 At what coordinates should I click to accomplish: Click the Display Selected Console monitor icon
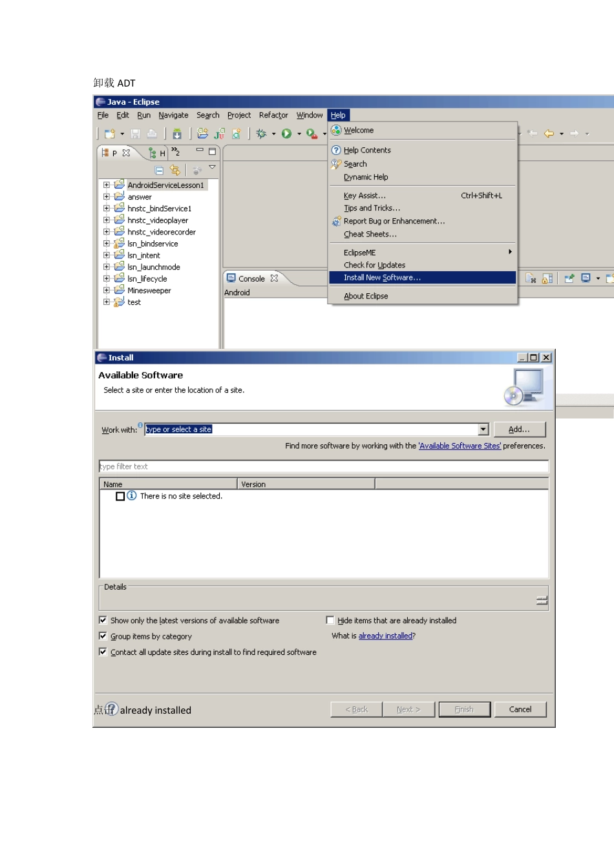click(586, 278)
